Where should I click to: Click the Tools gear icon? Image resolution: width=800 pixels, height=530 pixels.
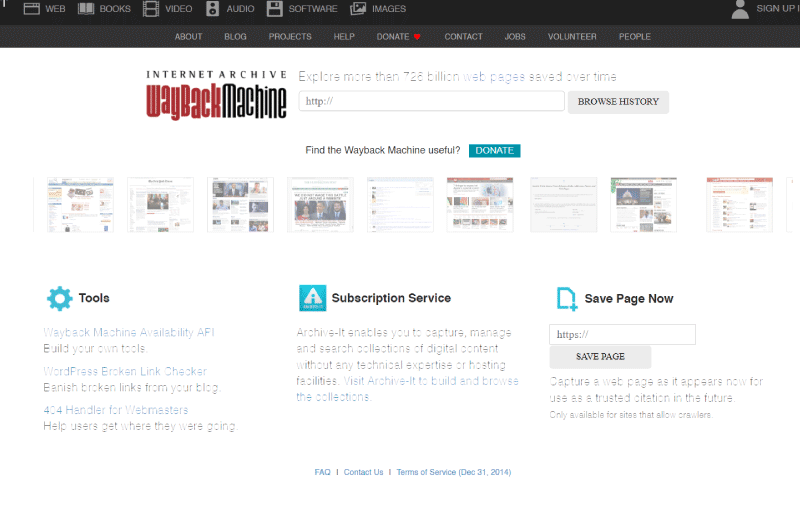click(x=60, y=298)
